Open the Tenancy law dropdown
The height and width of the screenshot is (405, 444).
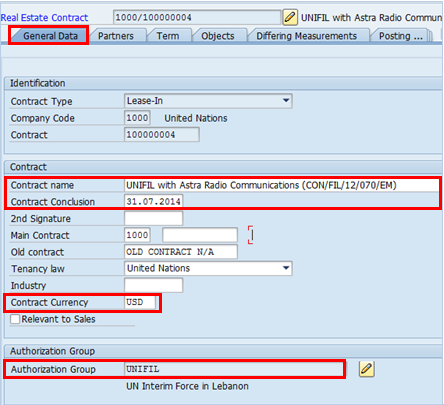point(286,268)
